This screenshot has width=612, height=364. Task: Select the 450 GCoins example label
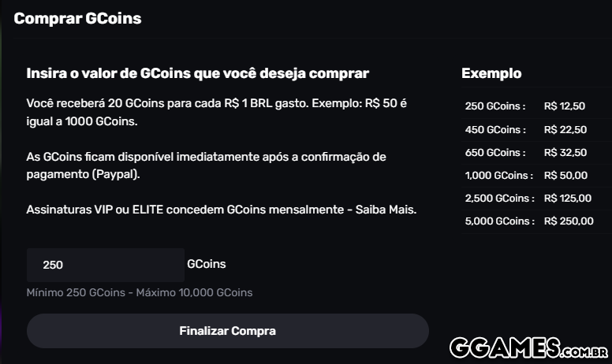tap(494, 129)
